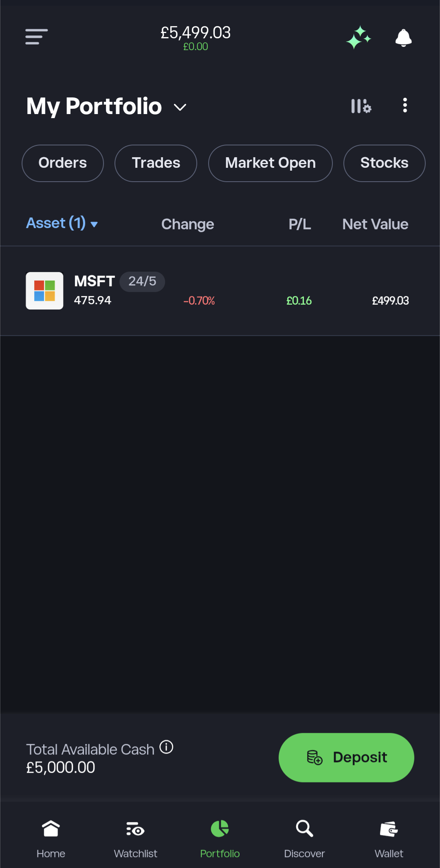440x868 pixels.
Task: Open the hamburger side menu
Action: [x=37, y=37]
